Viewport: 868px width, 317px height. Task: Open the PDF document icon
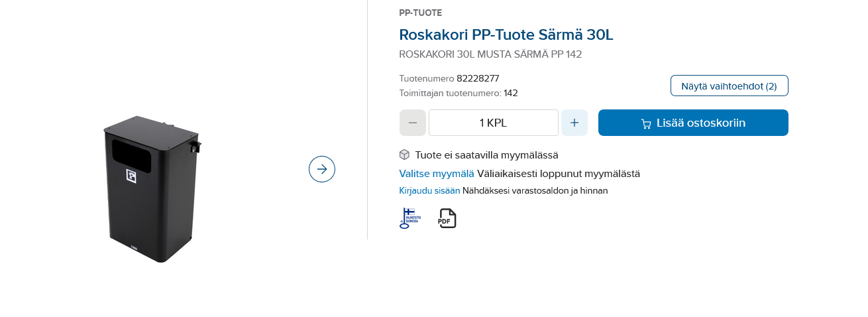(x=447, y=218)
